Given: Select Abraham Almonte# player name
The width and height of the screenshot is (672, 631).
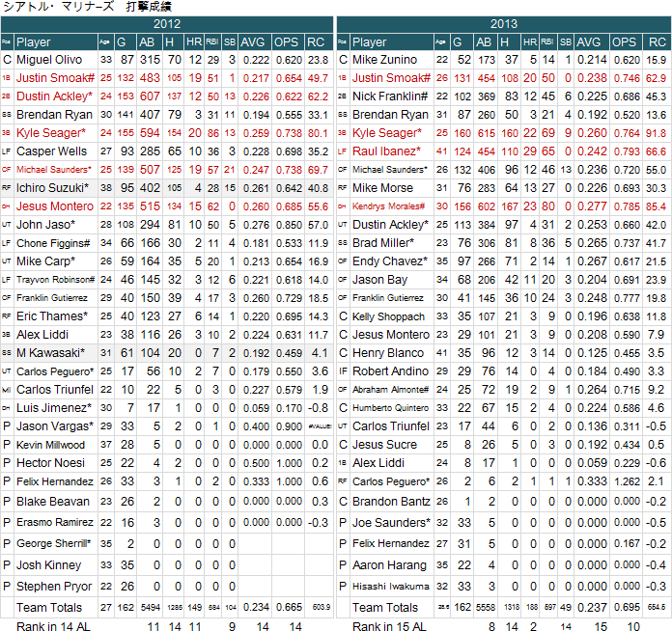Looking at the screenshot, I should (390, 390).
